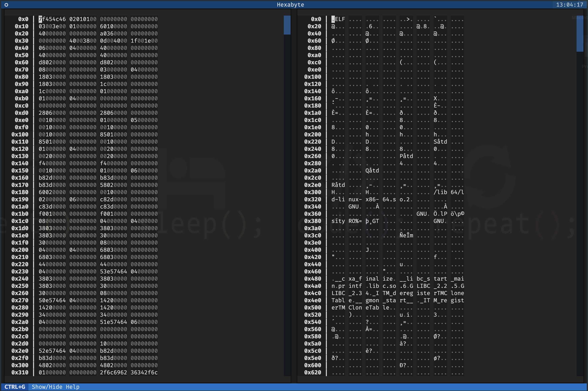Click hex value a0360000 on row 0x20

click(113, 34)
